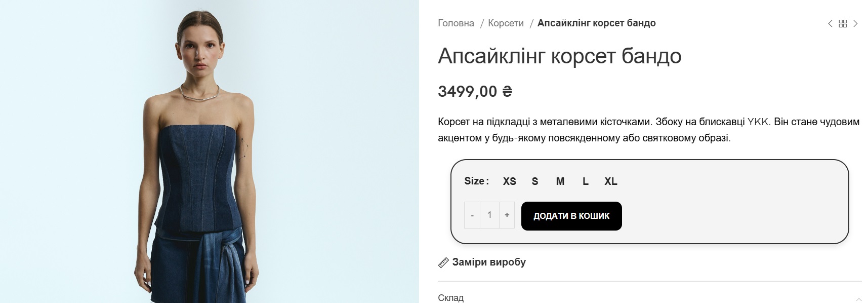Select size L
The height and width of the screenshot is (303, 868).
[585, 181]
